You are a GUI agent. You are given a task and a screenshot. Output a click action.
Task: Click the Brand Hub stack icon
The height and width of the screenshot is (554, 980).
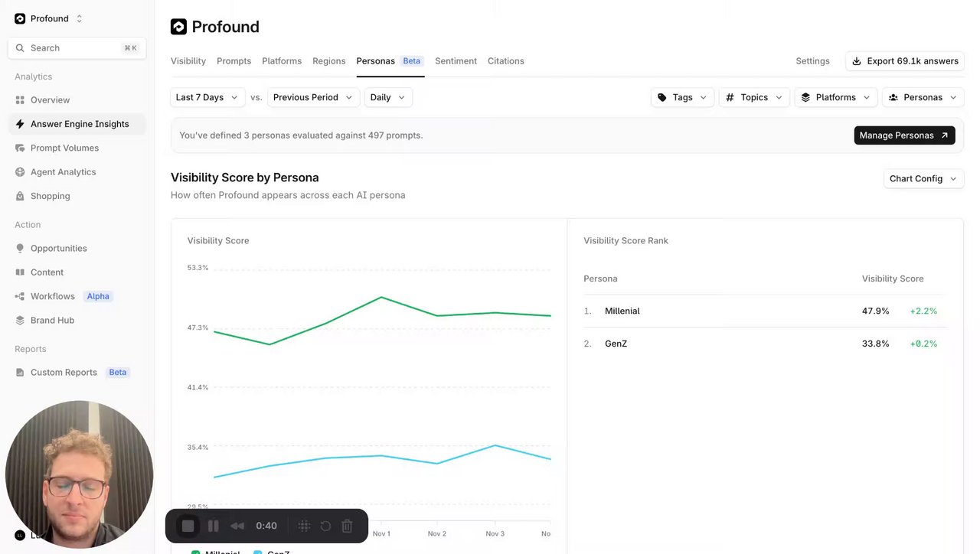coord(20,321)
